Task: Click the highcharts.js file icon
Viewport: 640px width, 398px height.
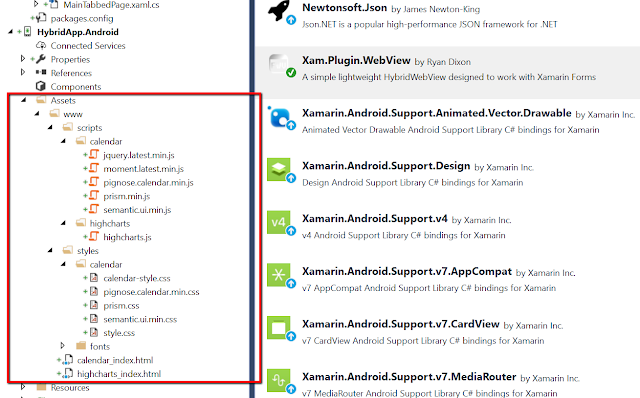Action: click(94, 236)
